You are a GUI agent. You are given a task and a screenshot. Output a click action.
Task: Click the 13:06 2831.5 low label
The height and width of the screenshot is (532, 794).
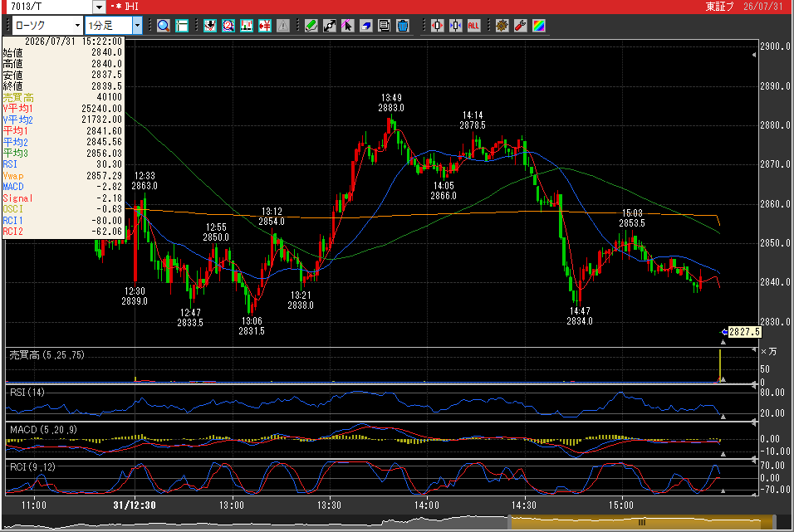pyautogui.click(x=252, y=326)
